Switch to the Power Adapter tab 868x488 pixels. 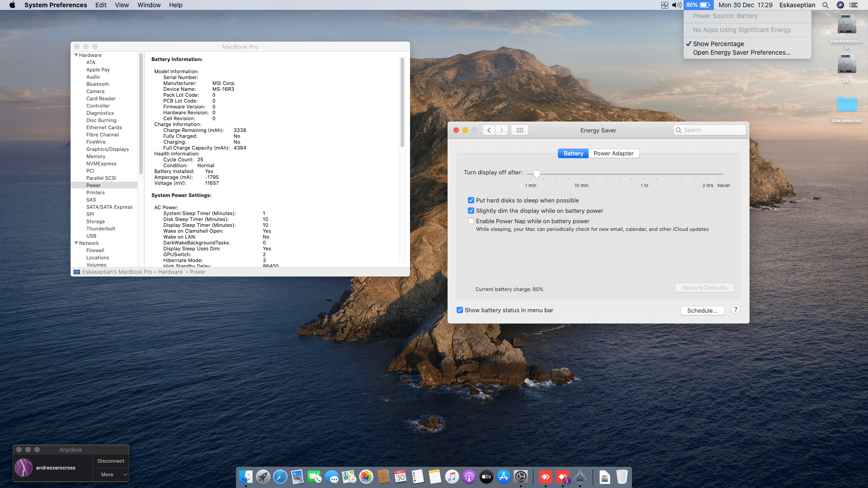coord(613,153)
